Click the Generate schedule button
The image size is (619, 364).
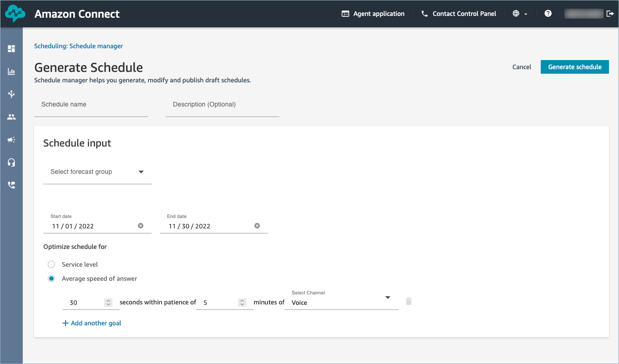click(574, 66)
